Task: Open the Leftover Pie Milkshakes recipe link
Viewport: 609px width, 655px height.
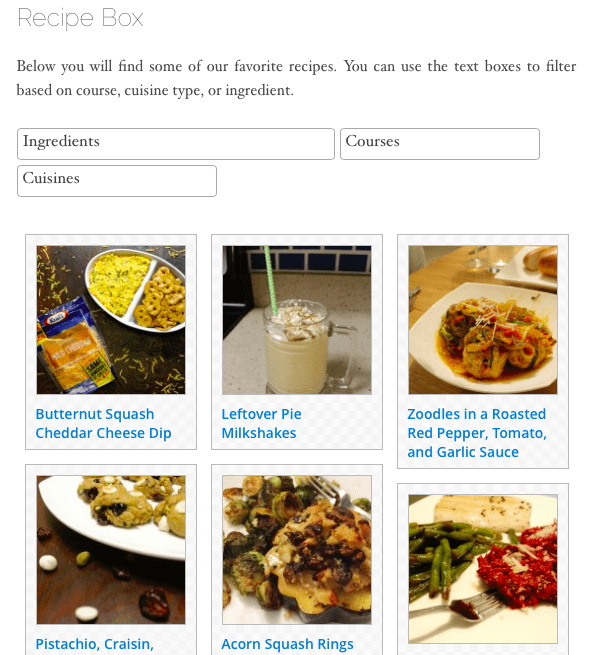Action: 261,424
